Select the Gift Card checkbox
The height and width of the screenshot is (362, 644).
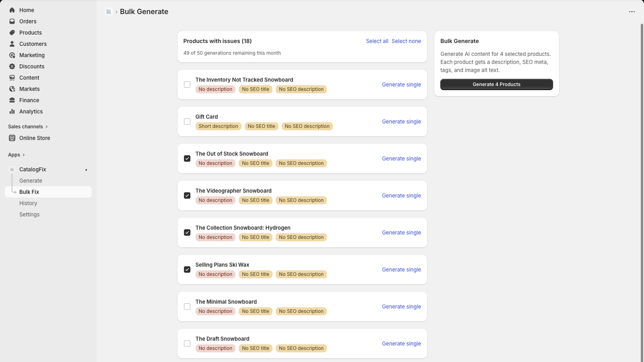tap(187, 121)
